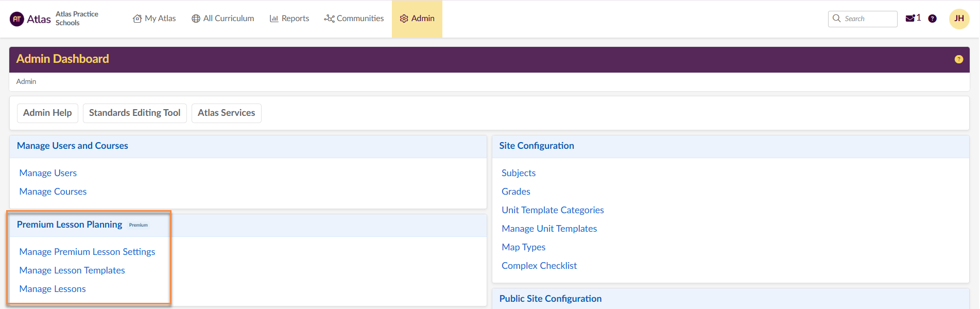This screenshot has width=980, height=309.
Task: Open the Complex Checklist link
Action: (x=539, y=266)
